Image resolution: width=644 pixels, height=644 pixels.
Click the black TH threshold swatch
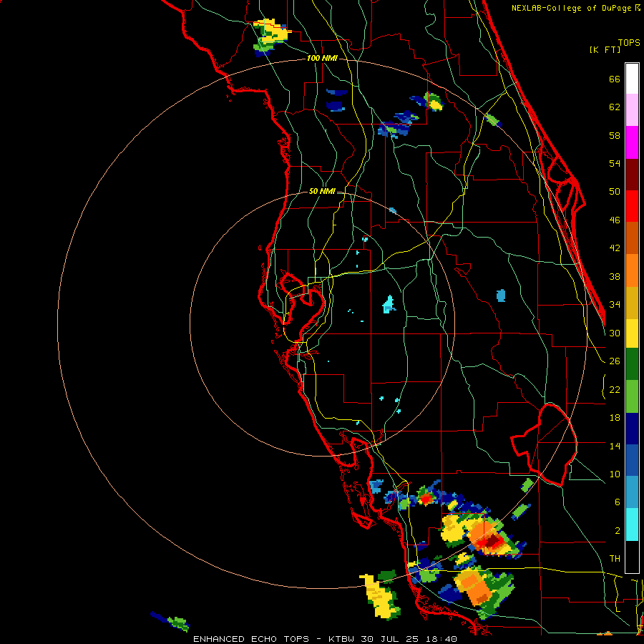coord(632,557)
